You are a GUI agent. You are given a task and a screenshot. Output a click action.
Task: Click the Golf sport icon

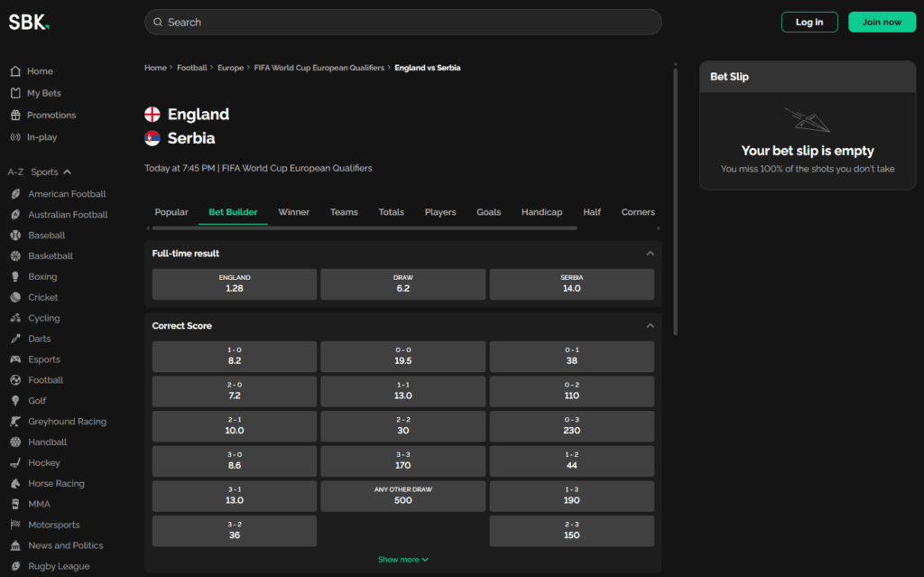16,400
